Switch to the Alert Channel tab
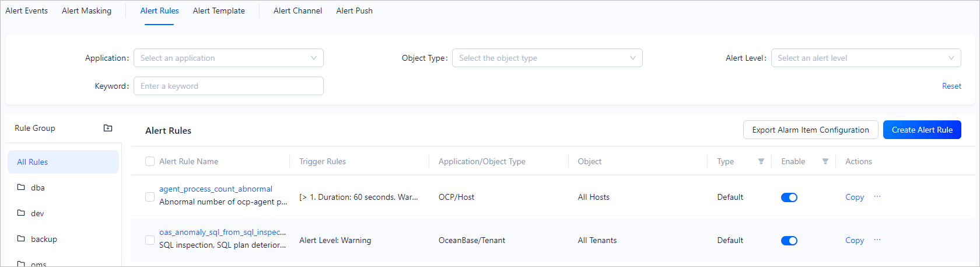This screenshot has height=267, width=980. [297, 11]
